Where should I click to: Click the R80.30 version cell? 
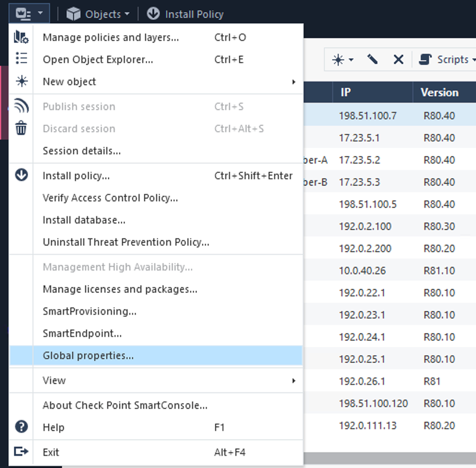(x=439, y=226)
